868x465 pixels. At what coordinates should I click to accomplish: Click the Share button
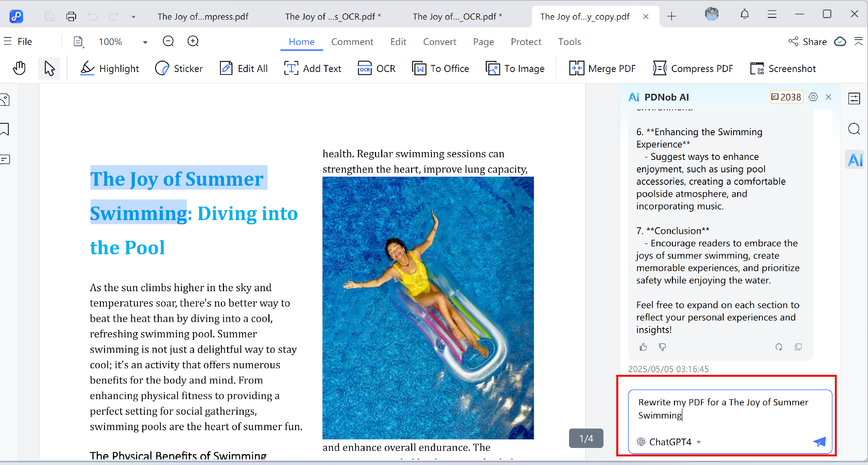pos(814,41)
